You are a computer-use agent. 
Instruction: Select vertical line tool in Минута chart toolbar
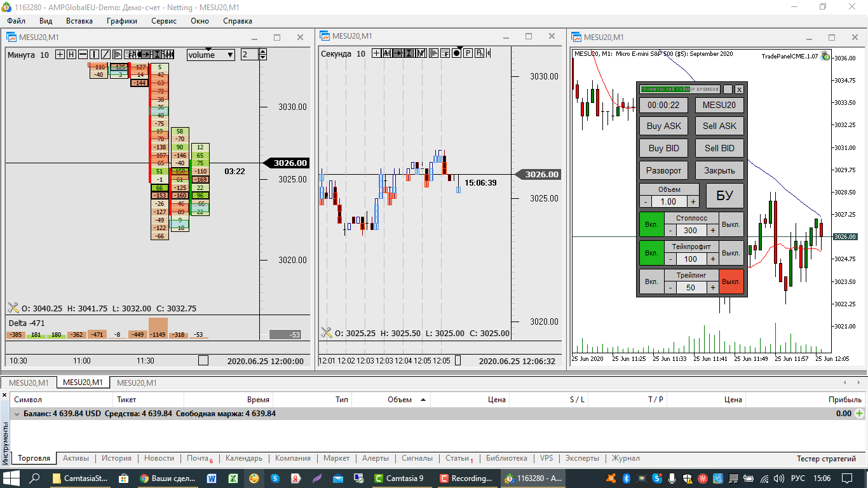[x=94, y=55]
